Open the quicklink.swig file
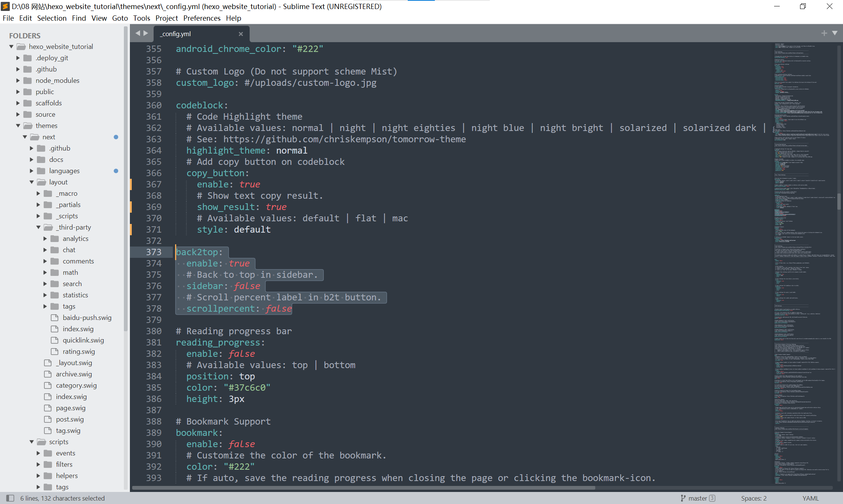This screenshot has width=843, height=504. [x=83, y=340]
